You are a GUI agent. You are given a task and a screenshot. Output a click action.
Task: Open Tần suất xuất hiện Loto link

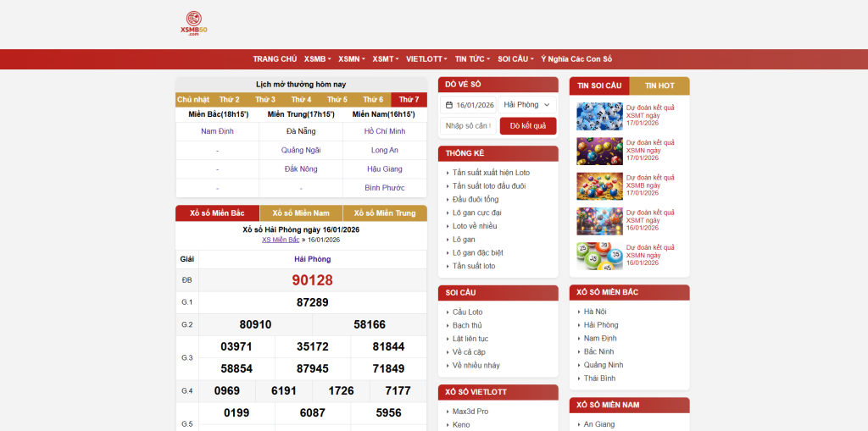coord(491,173)
